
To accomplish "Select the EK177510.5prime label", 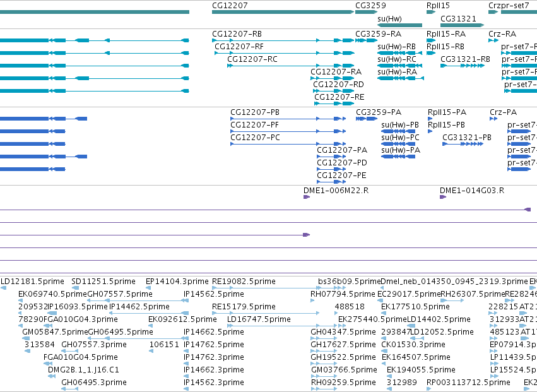I will point(415,307).
